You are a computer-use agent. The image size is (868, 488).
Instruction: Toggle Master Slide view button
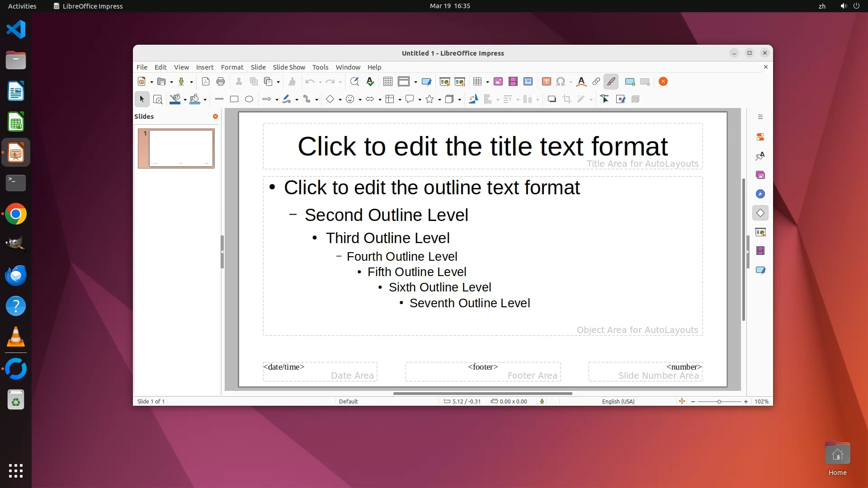426,81
